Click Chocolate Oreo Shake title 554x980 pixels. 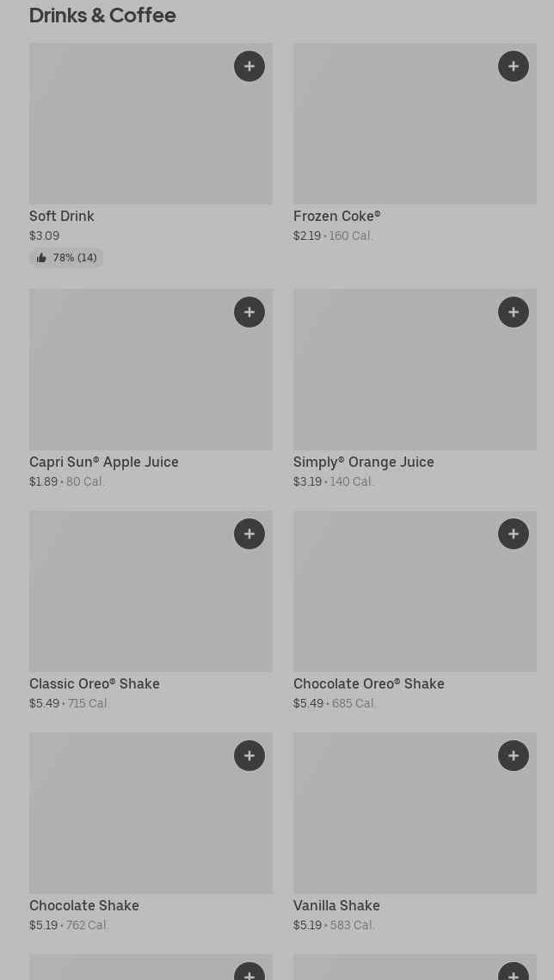coord(369,683)
